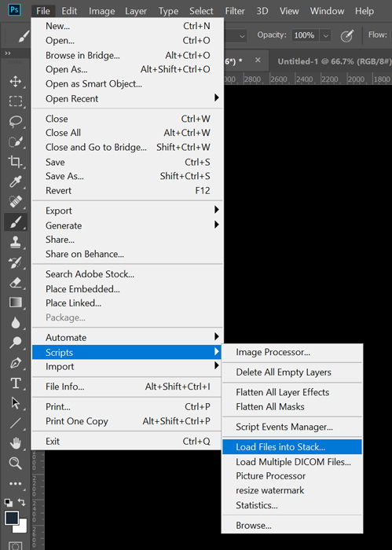This screenshot has width=392, height=550.
Task: Select the Eyedropper tool
Action: coord(15,181)
